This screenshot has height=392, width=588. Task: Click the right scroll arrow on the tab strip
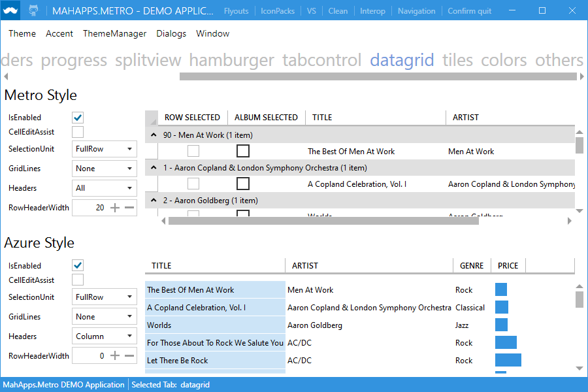pos(582,76)
